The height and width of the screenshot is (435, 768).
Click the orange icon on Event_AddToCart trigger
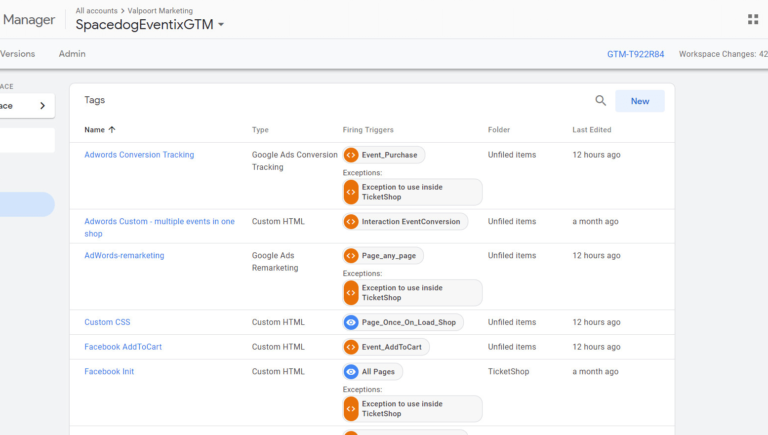pyautogui.click(x=351, y=347)
